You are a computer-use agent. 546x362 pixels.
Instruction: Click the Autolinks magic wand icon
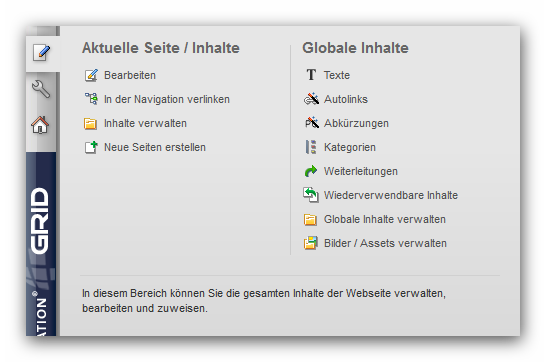(311, 99)
